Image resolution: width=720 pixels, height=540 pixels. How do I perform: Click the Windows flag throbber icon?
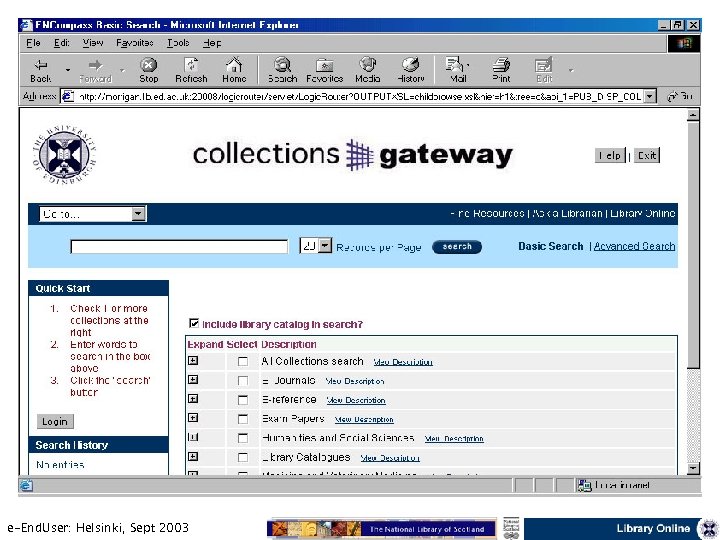684,43
